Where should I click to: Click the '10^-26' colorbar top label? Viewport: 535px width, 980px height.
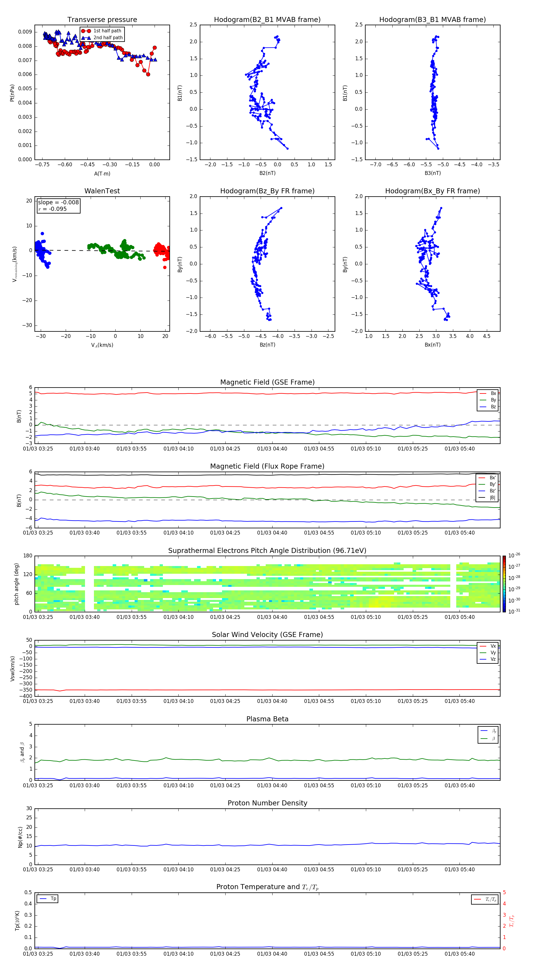514,555
